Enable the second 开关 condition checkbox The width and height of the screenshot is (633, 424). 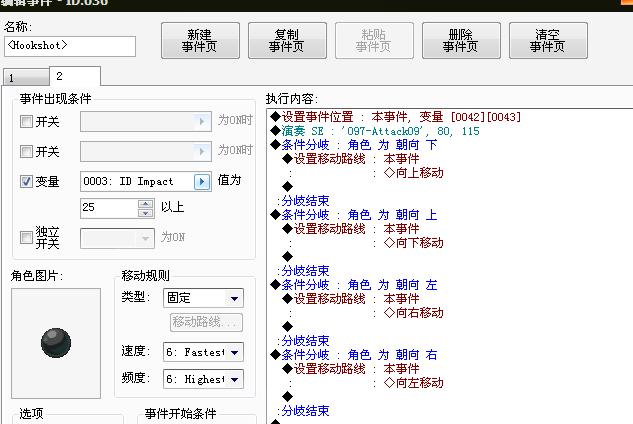pos(26,151)
